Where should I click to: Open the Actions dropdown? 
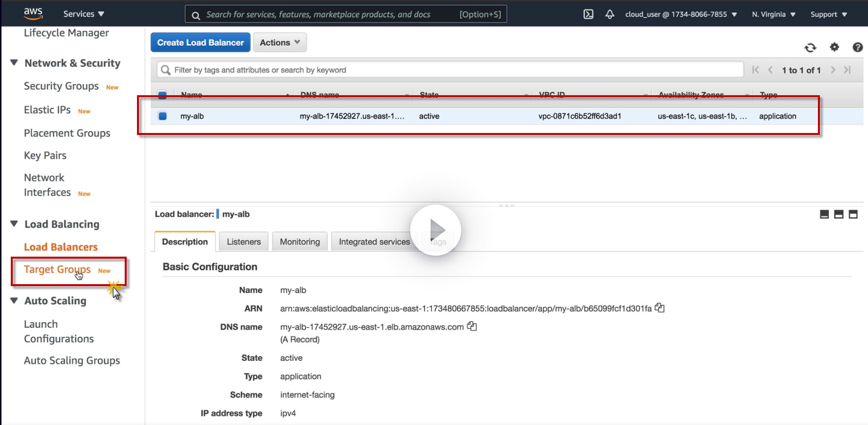pos(280,43)
